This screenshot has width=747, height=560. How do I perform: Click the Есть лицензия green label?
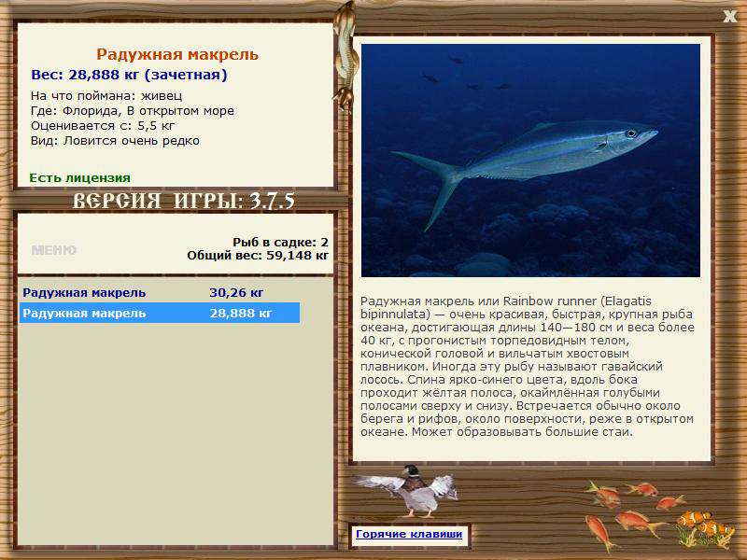click(80, 178)
